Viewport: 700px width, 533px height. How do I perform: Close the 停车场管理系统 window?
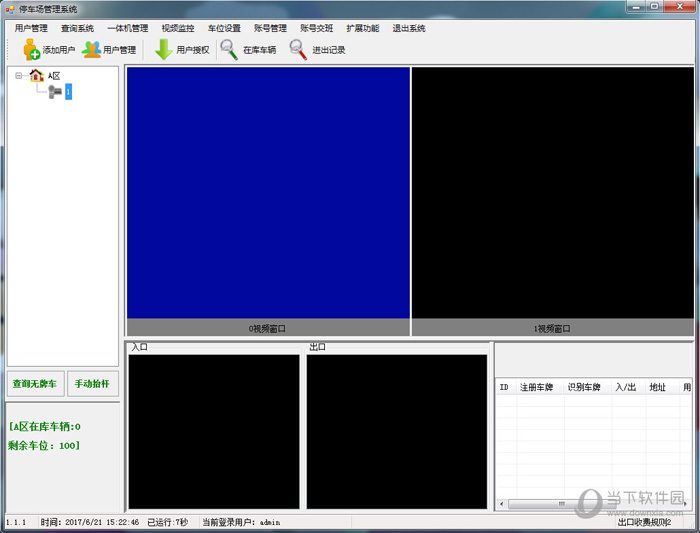point(679,7)
